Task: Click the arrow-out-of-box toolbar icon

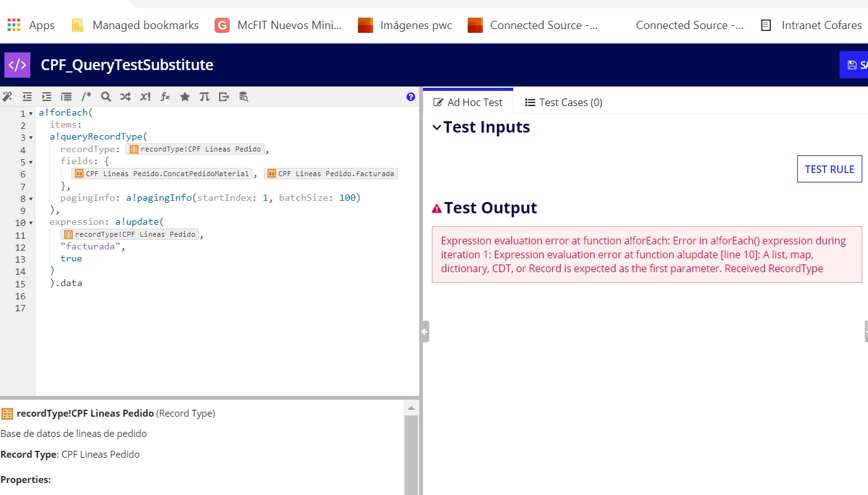Action: pos(223,97)
